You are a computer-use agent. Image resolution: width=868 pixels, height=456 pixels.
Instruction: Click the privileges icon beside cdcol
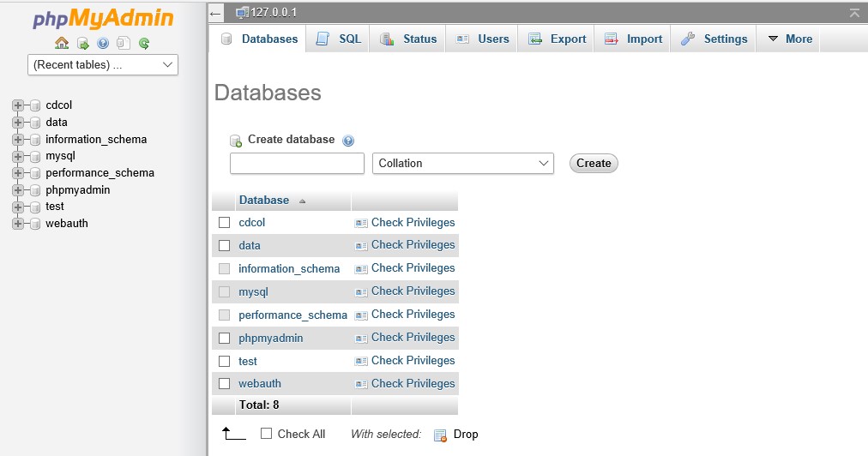point(361,223)
